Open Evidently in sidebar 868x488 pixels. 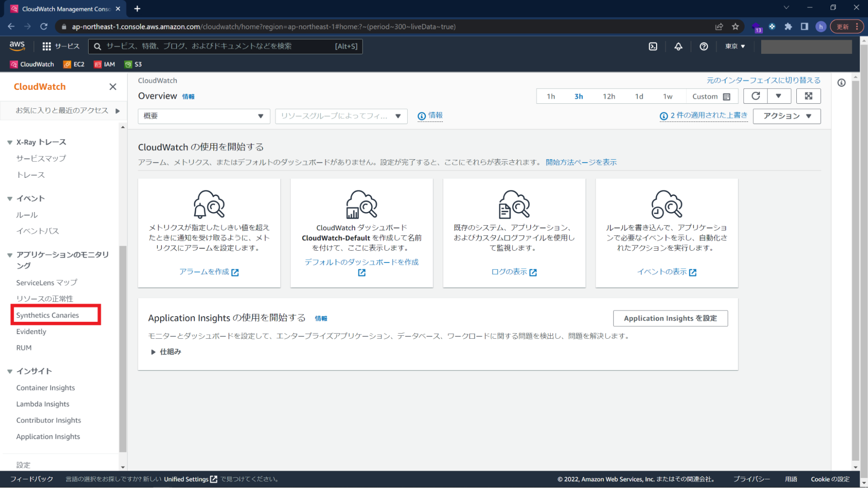click(31, 332)
